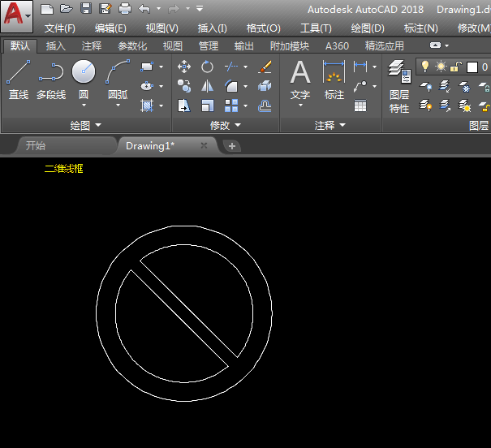This screenshot has height=448, width=491.
Task: Open Layer Properties (图层特性)
Action: point(399,86)
